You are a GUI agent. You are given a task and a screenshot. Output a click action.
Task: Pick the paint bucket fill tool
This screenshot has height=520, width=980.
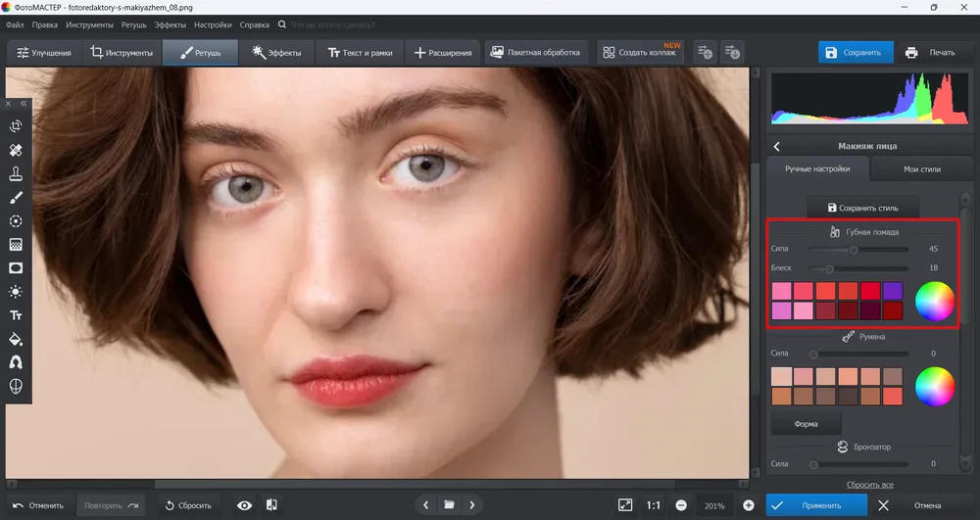[16, 339]
